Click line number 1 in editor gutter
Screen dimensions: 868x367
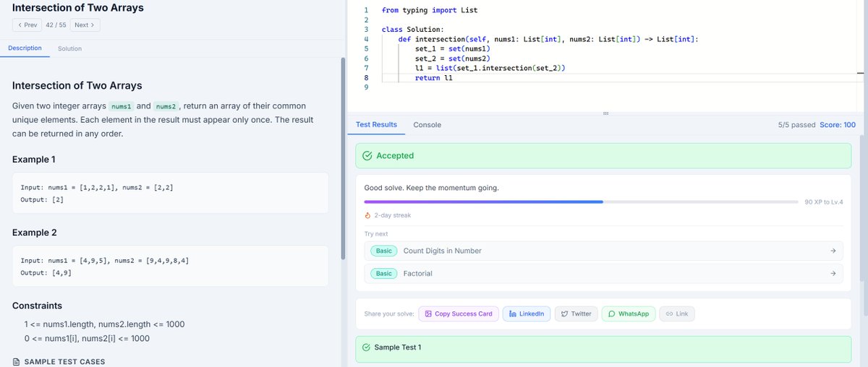[x=366, y=10]
